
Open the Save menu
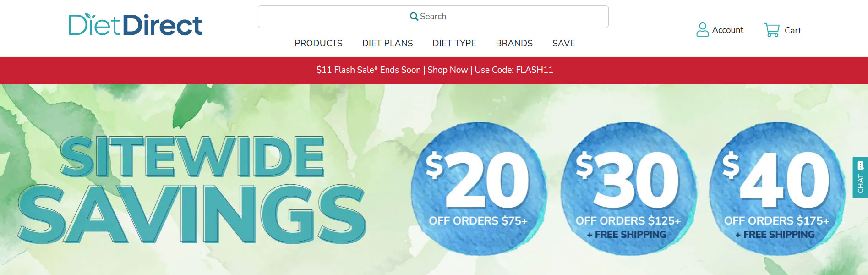point(563,43)
